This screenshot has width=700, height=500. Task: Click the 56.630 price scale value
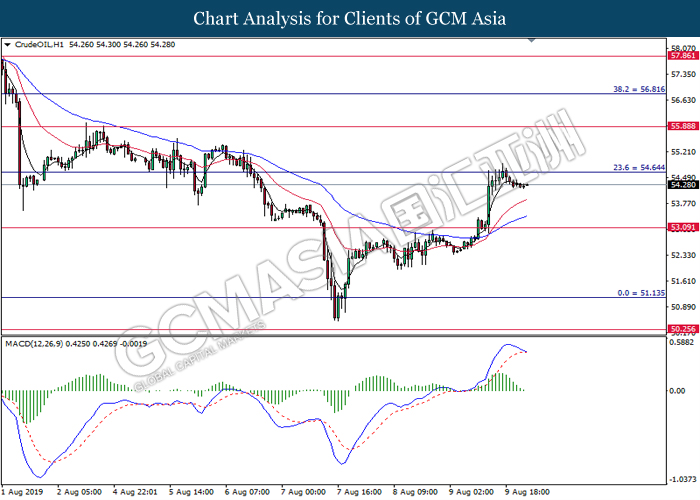683,100
